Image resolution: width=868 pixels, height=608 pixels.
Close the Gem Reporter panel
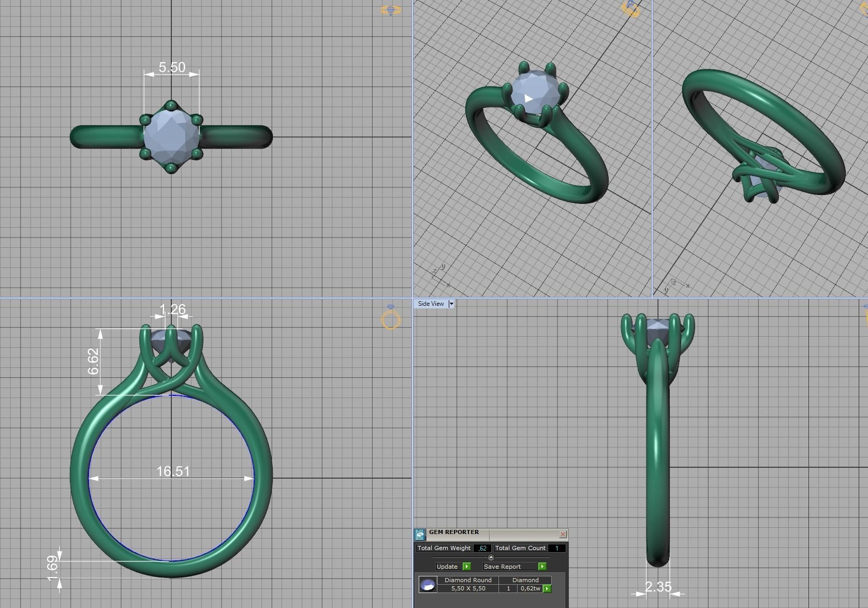click(x=563, y=534)
